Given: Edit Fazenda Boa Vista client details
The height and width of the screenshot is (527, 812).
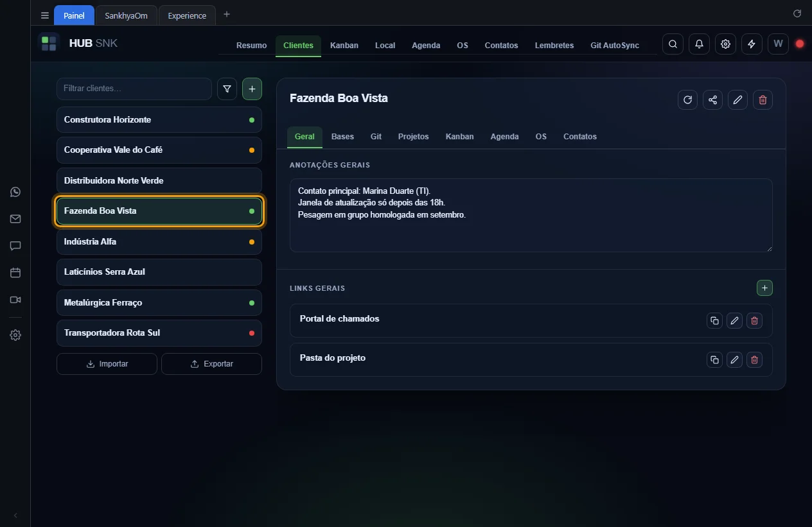Looking at the screenshot, I should point(737,99).
